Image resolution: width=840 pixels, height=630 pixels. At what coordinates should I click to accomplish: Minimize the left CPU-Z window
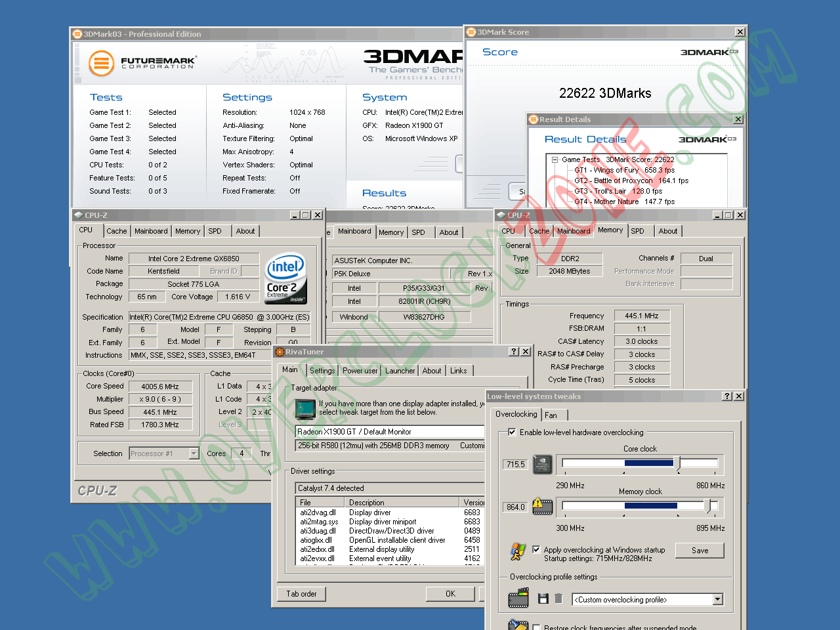tap(295, 215)
